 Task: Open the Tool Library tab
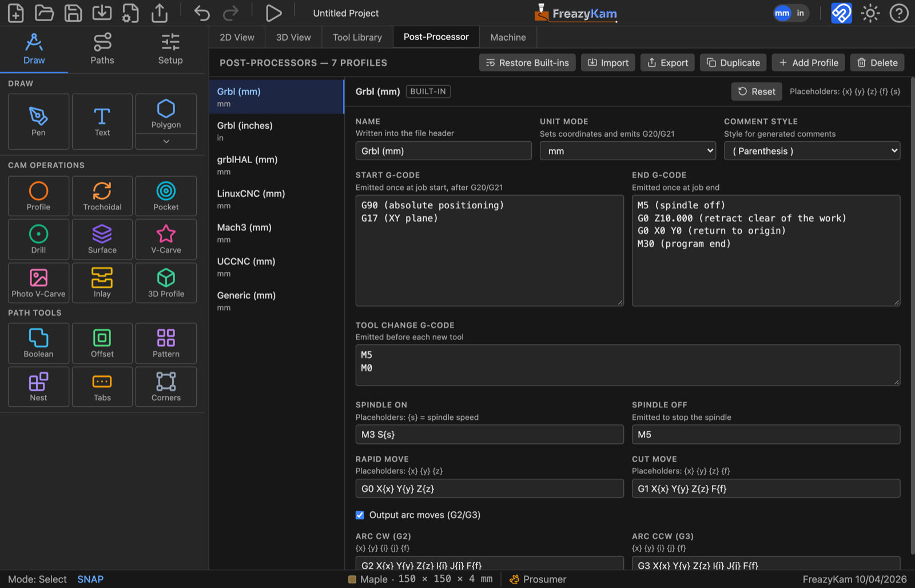tap(357, 37)
